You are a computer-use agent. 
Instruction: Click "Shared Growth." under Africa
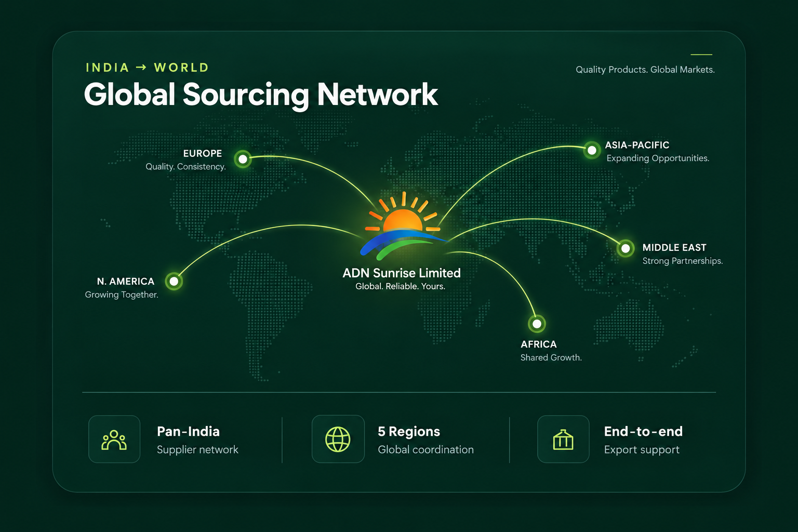551,357
